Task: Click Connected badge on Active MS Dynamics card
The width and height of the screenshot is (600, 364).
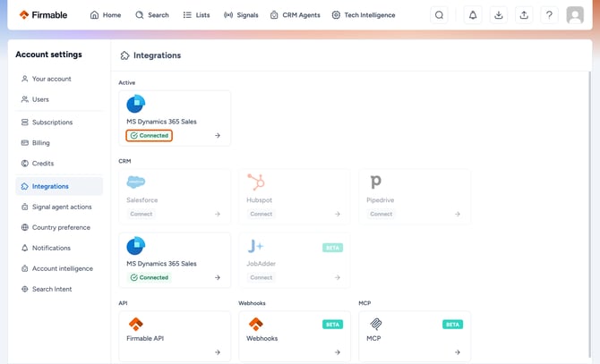Action: tap(150, 136)
